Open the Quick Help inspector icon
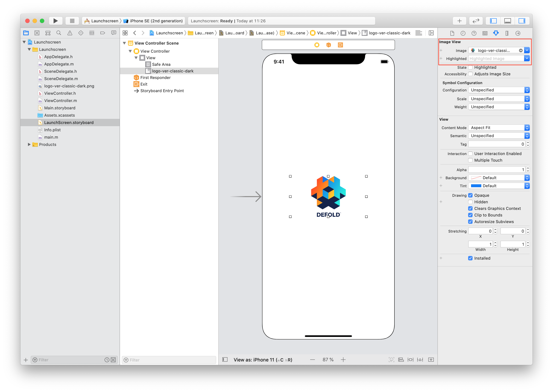The width and height of the screenshot is (553, 392). pos(474,33)
